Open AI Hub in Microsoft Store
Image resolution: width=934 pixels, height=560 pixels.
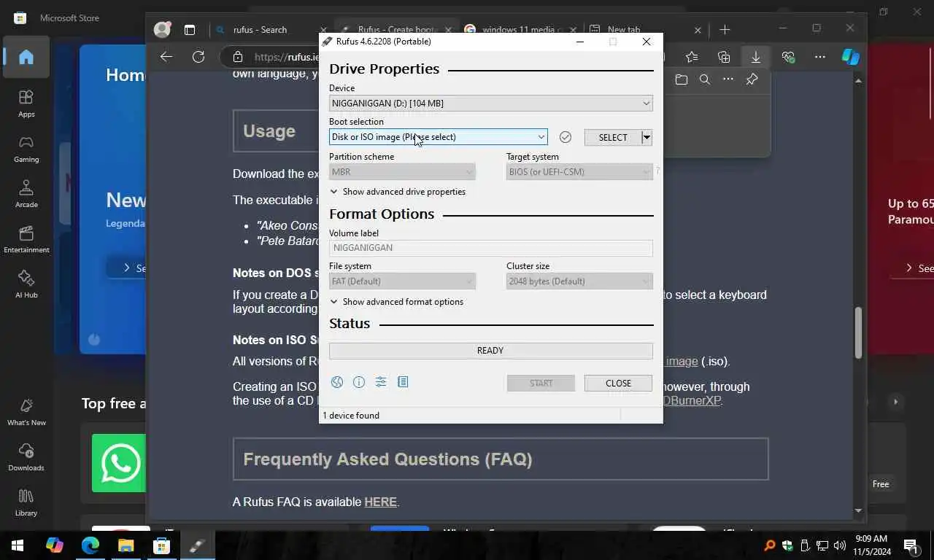[x=26, y=284]
